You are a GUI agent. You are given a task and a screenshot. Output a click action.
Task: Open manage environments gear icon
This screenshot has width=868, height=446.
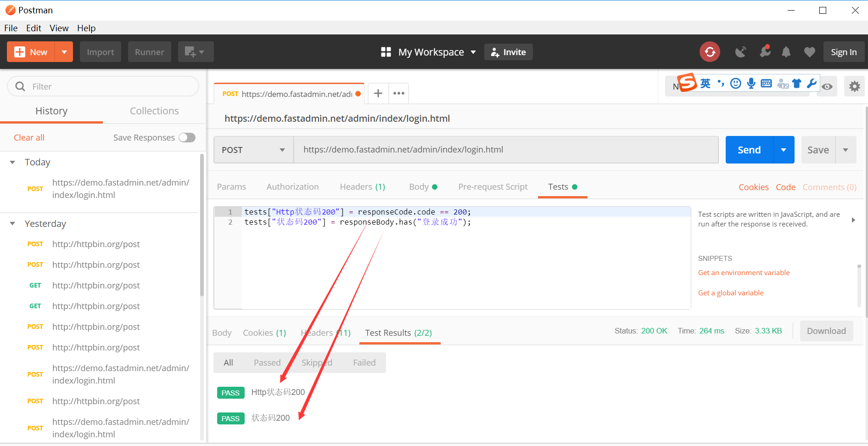854,86
